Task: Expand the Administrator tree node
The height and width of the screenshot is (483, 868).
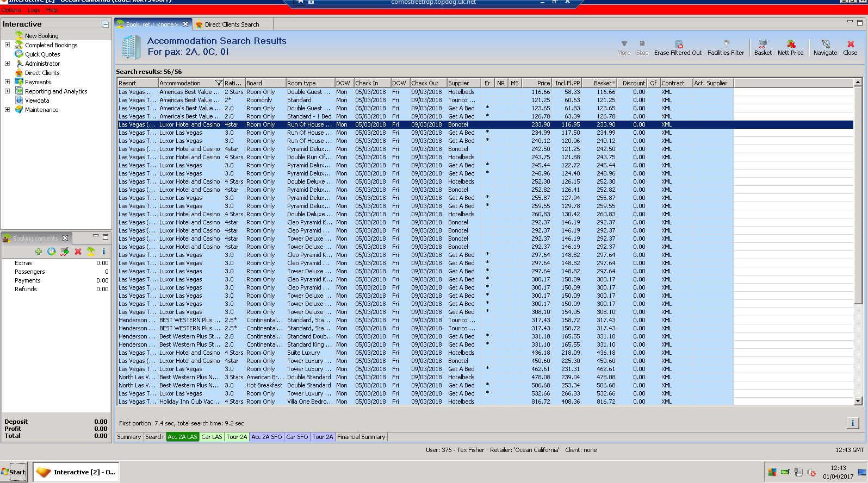Action: click(x=7, y=64)
